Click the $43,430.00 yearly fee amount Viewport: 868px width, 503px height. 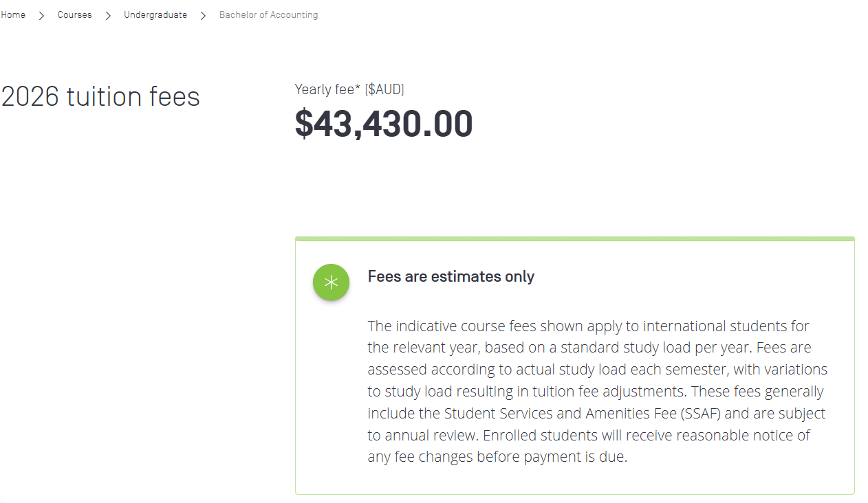point(384,124)
